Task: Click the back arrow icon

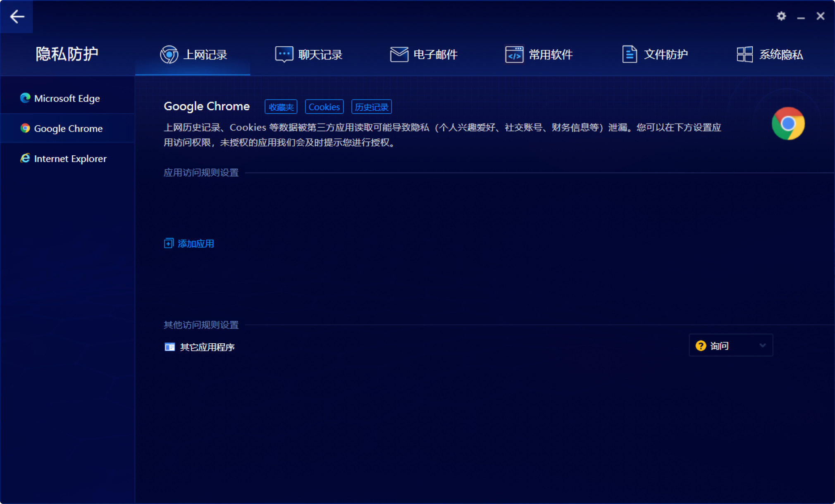Action: tap(17, 17)
